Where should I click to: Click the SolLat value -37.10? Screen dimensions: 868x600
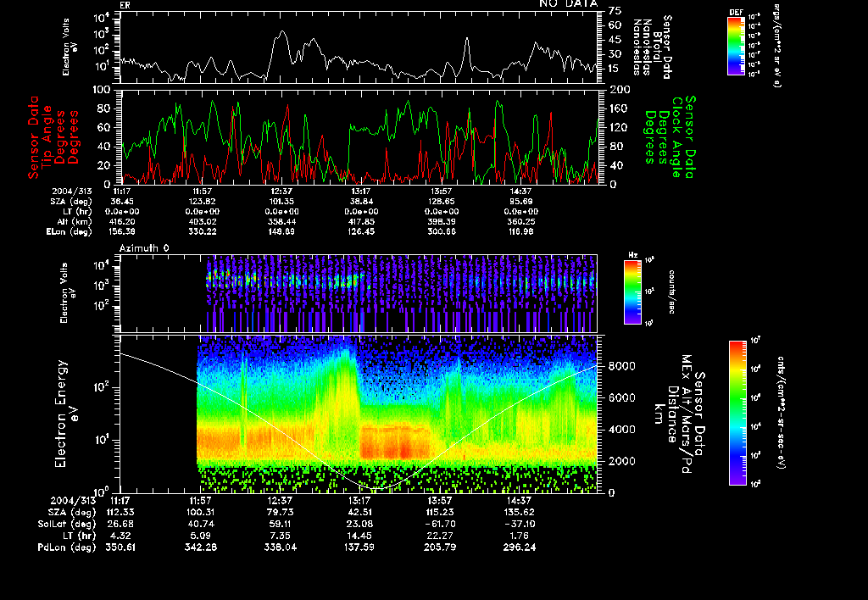[519, 525]
